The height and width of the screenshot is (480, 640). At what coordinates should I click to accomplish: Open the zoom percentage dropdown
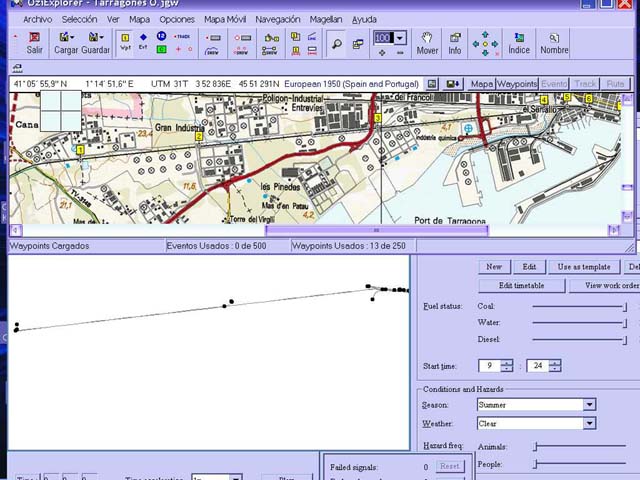(x=400, y=38)
